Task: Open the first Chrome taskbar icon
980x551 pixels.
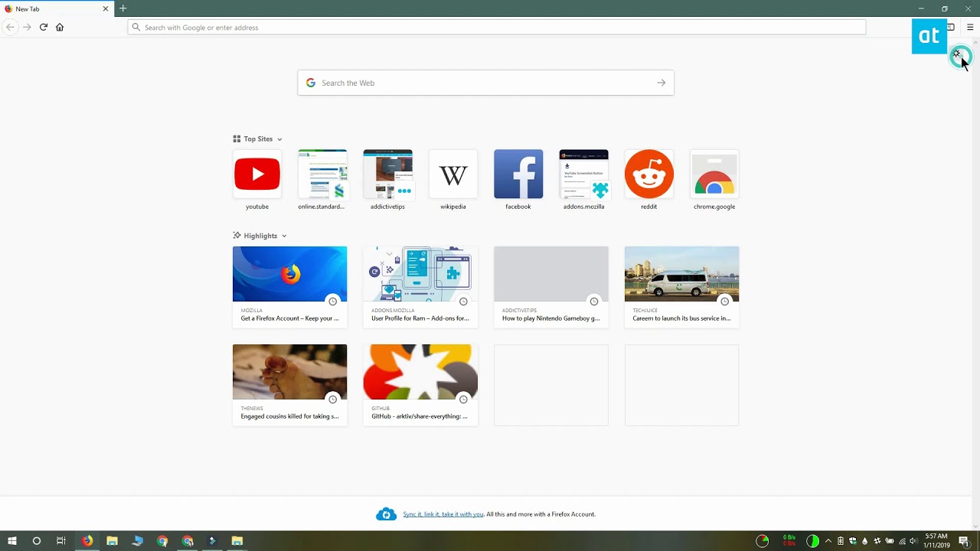Action: coord(162,541)
